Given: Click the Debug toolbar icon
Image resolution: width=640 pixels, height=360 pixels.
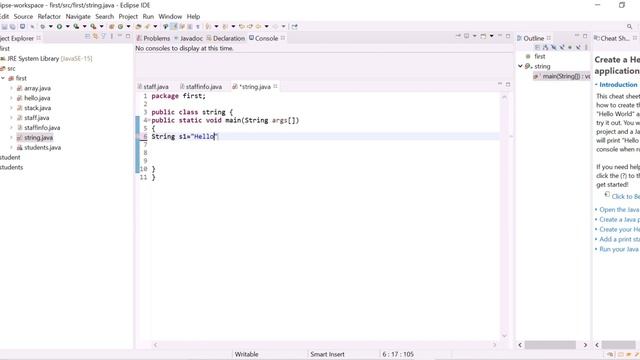Looking at the screenshot, I should pos(42,27).
